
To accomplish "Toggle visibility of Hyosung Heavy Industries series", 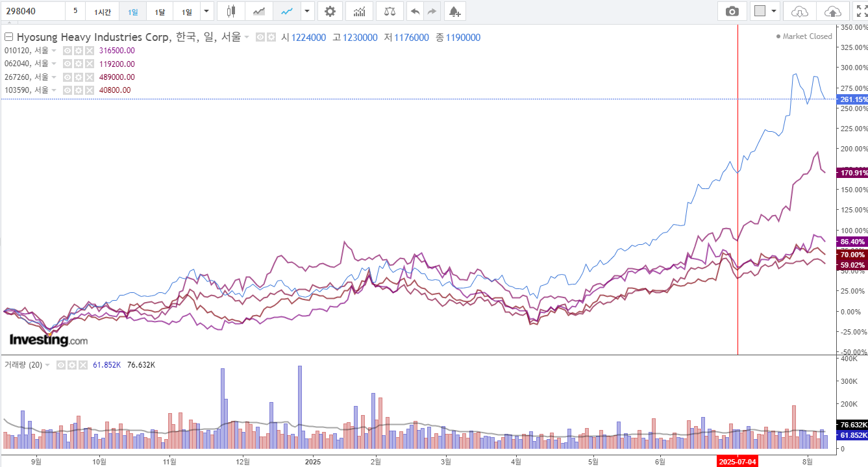I will pyautogui.click(x=260, y=38).
